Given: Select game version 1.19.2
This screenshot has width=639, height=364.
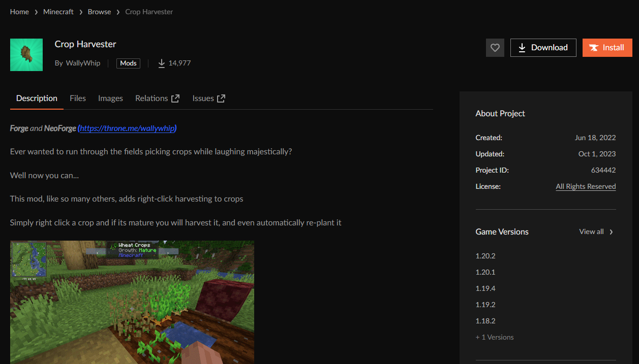Looking at the screenshot, I should pos(485,305).
